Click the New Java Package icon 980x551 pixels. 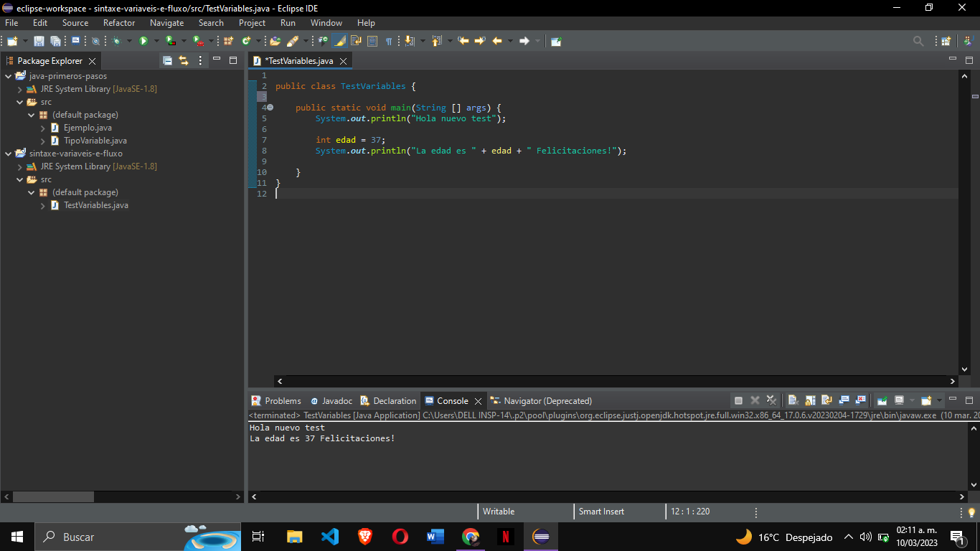pos(228,41)
